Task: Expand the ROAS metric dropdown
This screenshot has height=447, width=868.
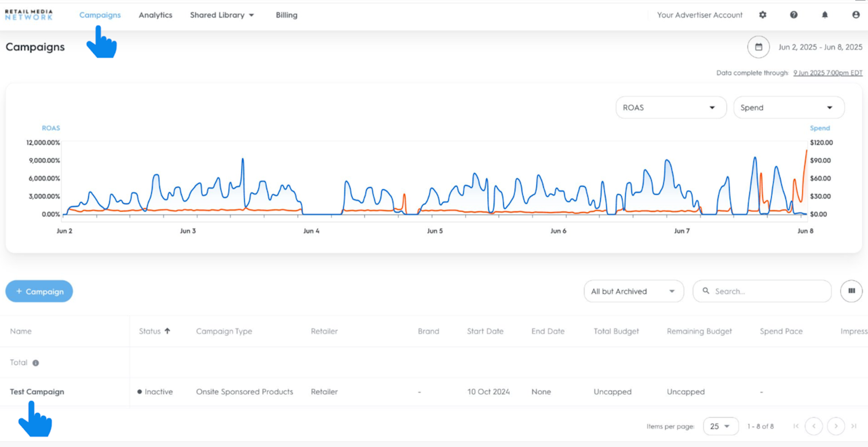Action: [x=670, y=108]
